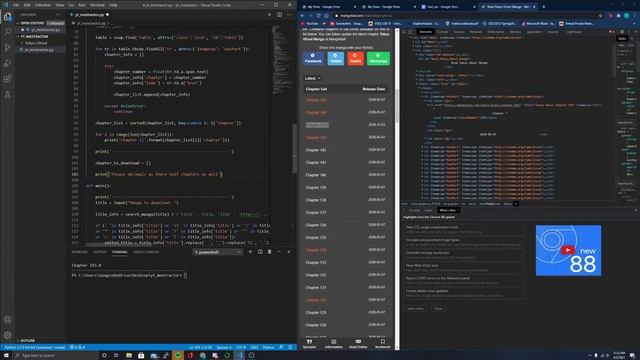Open a new browser tab with plus icon
Screen dimensions: 640x360
point(544,7)
